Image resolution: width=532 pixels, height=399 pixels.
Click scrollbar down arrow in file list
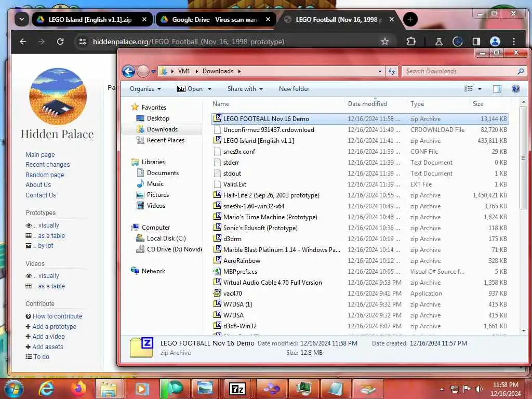click(524, 330)
